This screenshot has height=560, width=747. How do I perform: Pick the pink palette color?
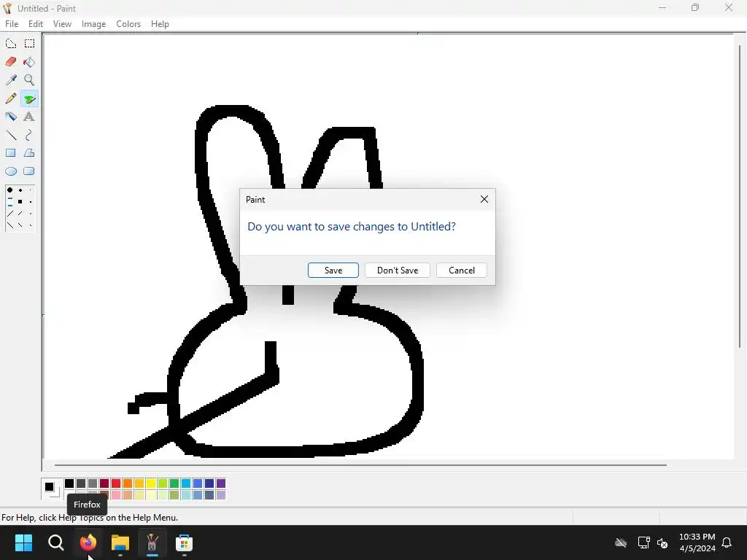[116, 495]
